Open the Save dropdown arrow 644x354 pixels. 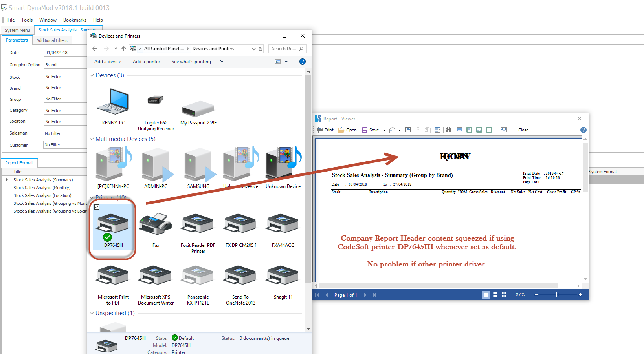384,130
